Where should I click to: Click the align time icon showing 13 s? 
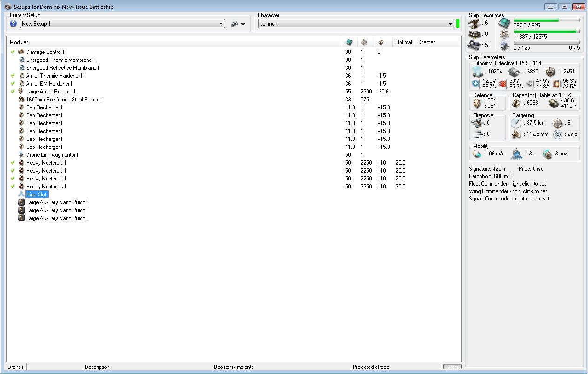coord(517,154)
